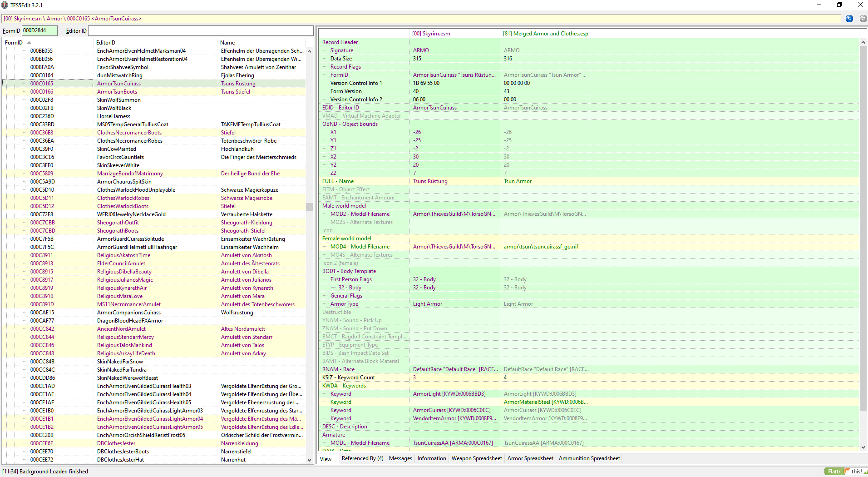Select the HorseHarness record
868x477 pixels.
coord(154,116)
